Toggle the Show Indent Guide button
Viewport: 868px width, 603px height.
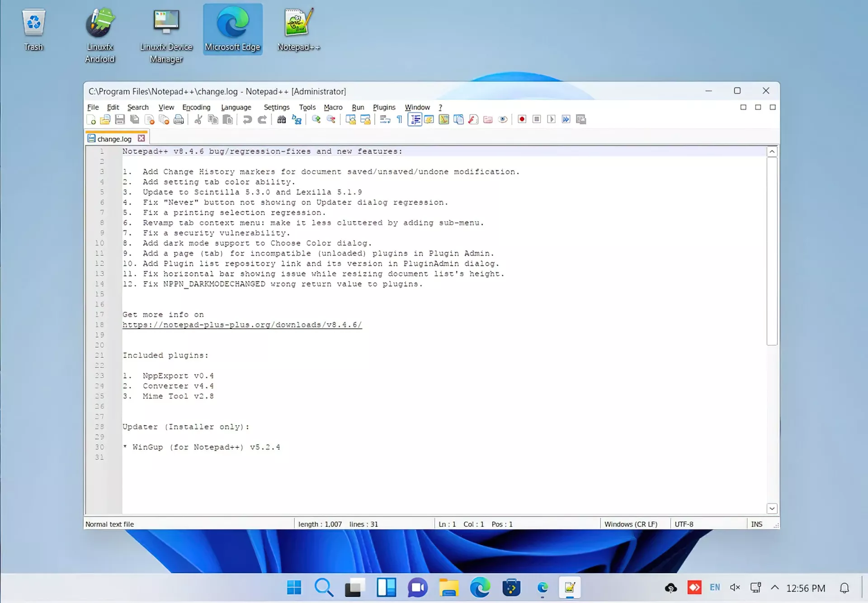[x=415, y=119]
